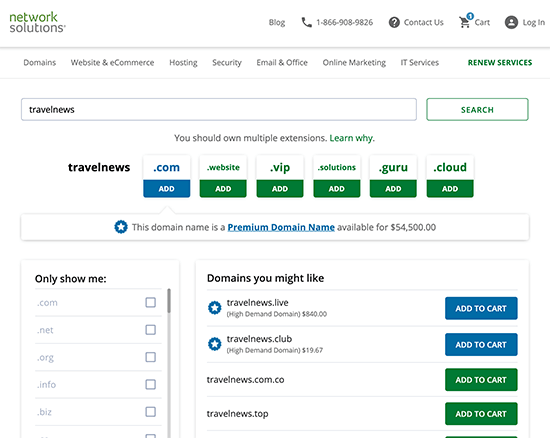
Task: Click the Contact Us link text
Action: point(423,22)
